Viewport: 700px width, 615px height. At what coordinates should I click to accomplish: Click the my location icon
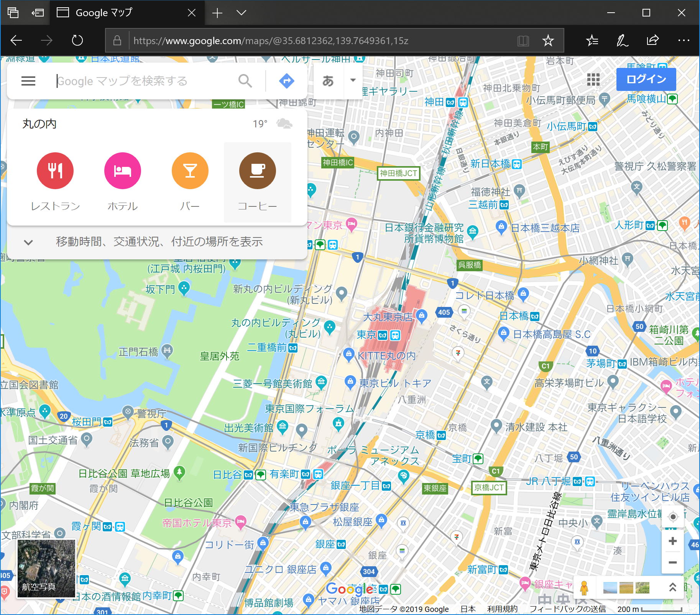coord(673,516)
